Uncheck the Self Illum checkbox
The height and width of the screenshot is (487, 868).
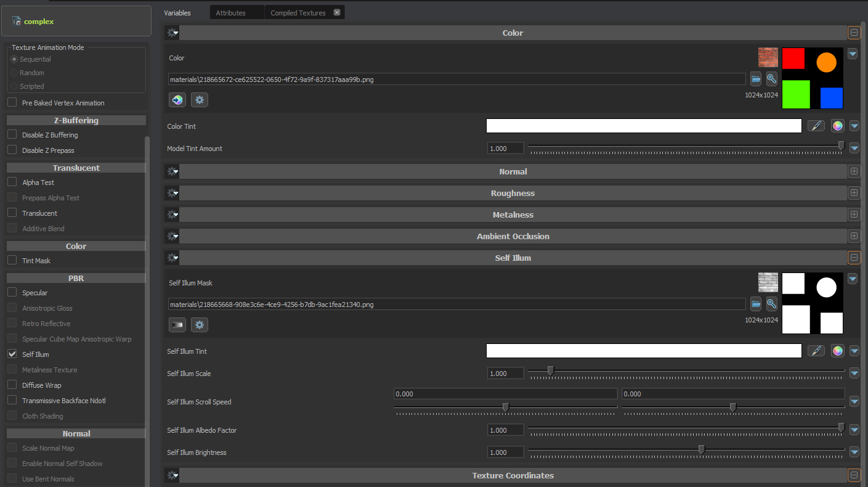(10, 354)
